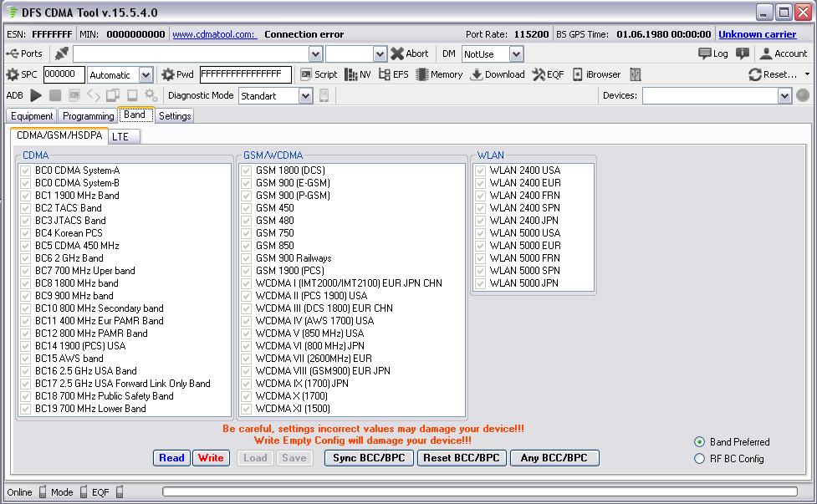817x504 pixels.
Task: Click the Online status phone icon
Action: [x=43, y=492]
